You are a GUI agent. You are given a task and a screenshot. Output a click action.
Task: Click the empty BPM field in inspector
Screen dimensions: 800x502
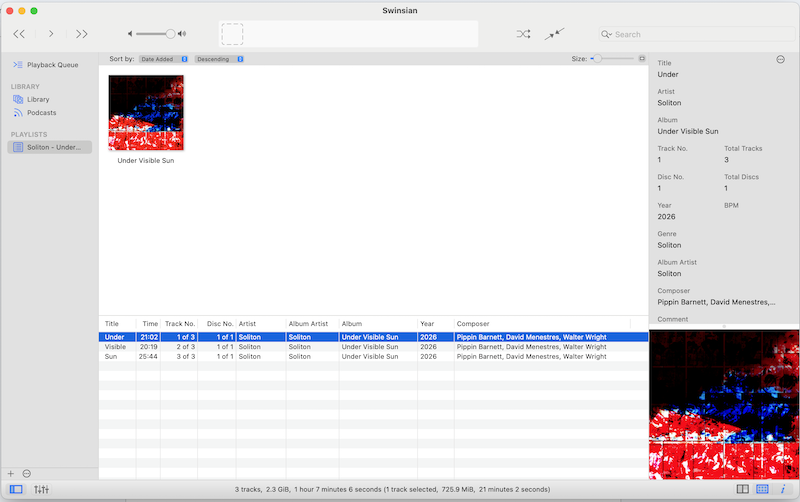click(x=755, y=217)
